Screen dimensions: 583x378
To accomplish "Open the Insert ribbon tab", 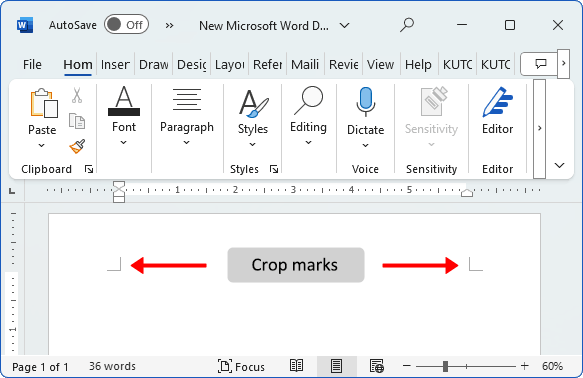I will [x=115, y=65].
